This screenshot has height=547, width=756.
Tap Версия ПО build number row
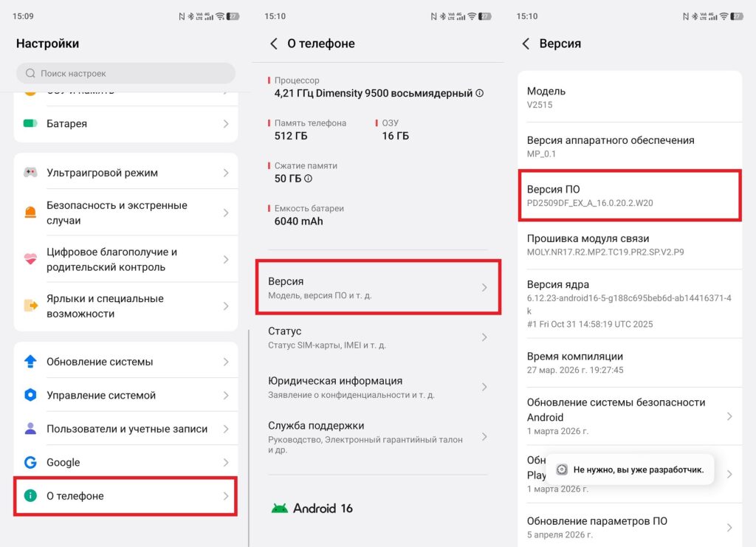[630, 195]
